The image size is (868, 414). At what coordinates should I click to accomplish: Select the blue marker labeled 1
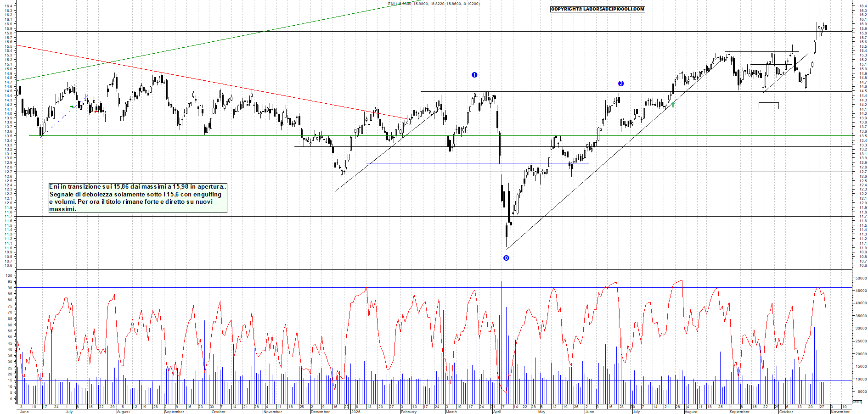click(475, 75)
